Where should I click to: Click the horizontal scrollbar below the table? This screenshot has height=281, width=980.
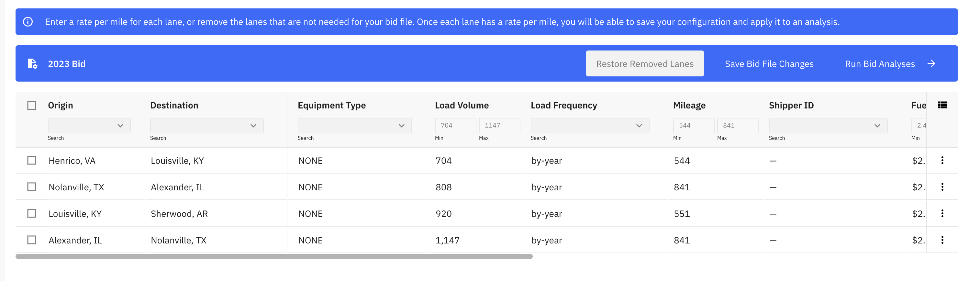pyautogui.click(x=274, y=257)
